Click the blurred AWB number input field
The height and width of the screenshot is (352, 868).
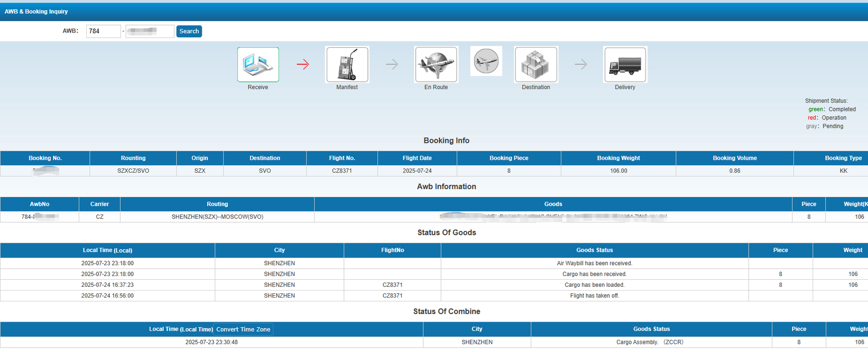[150, 32]
